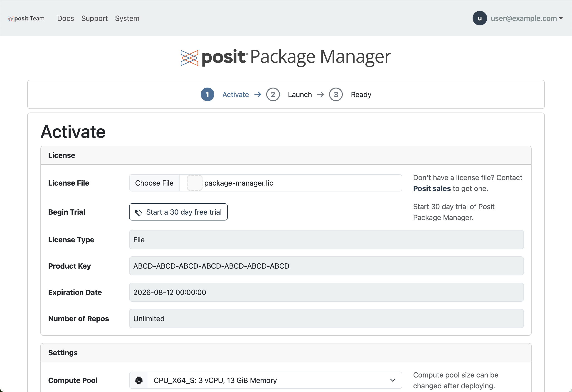Open the System menu item

point(127,18)
